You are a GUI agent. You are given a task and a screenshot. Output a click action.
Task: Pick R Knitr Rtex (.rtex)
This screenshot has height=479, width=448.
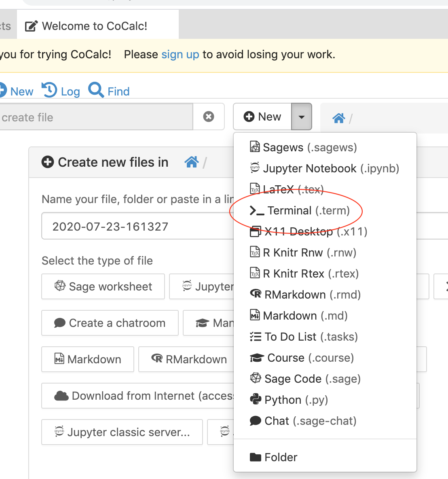(x=325, y=274)
